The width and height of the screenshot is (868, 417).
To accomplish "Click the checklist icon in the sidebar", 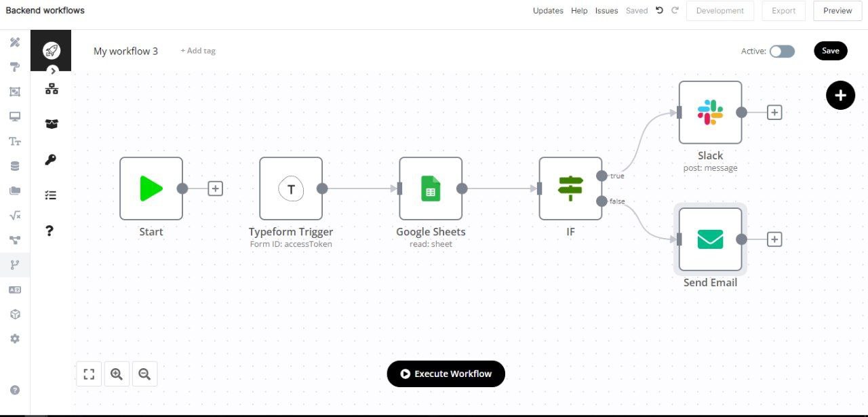I will [52, 195].
